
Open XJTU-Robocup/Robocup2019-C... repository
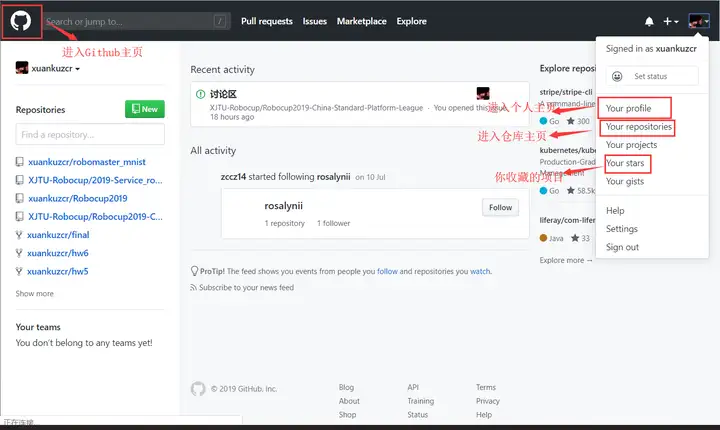coord(95,216)
